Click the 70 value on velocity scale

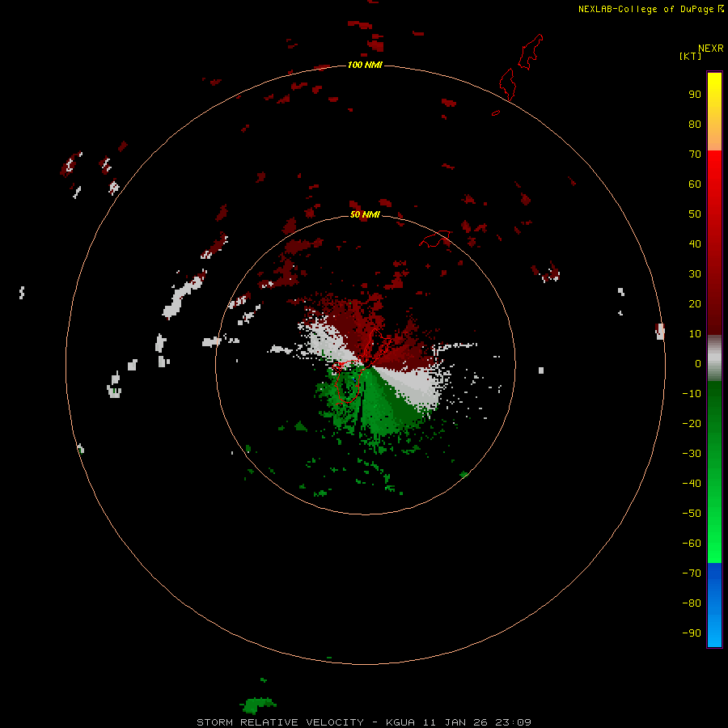coord(695,154)
